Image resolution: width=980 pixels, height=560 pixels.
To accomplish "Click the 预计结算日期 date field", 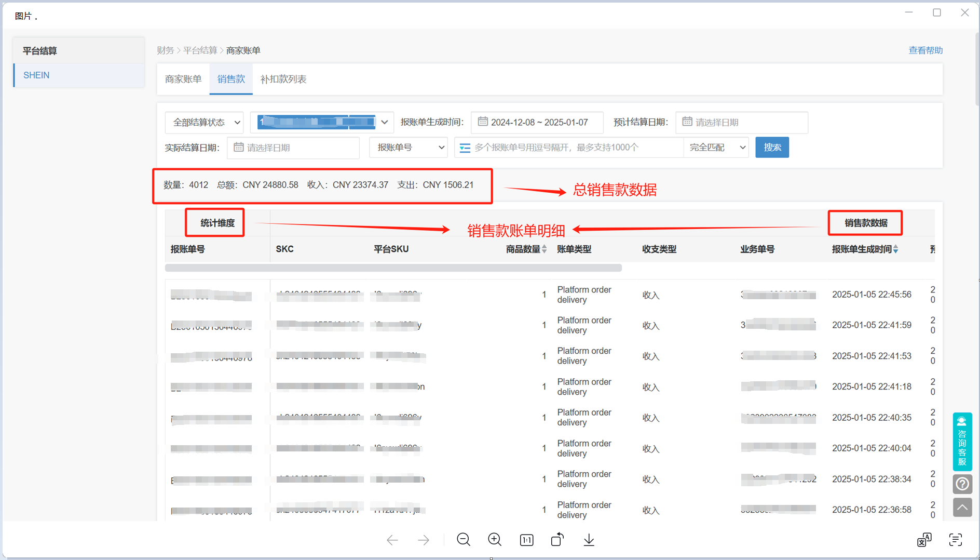I will [x=742, y=123].
